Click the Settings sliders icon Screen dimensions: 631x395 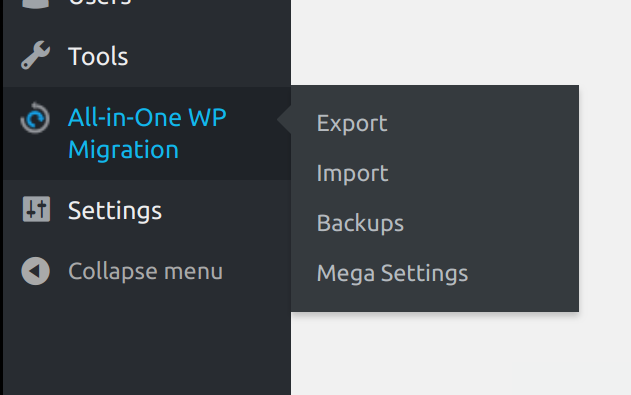click(x=36, y=209)
